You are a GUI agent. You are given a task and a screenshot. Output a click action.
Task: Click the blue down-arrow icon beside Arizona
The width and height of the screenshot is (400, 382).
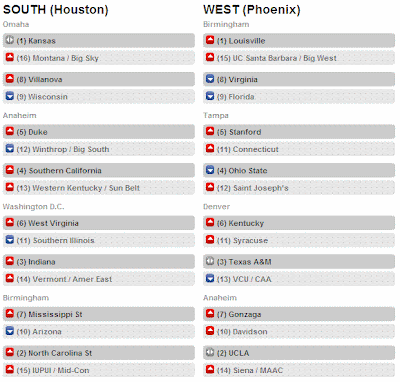10,331
